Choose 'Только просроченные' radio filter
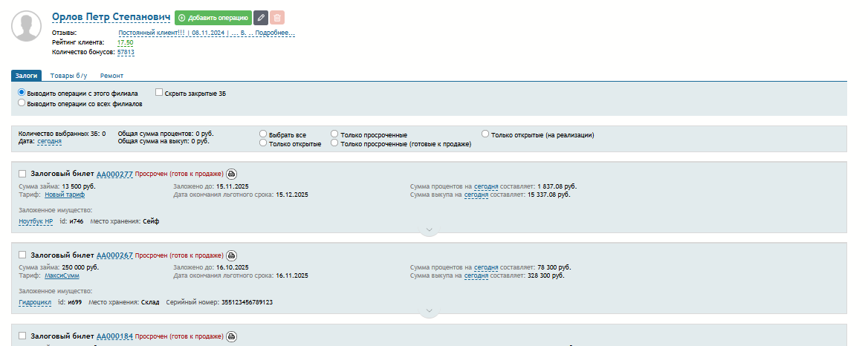The image size is (868, 346). 335,134
